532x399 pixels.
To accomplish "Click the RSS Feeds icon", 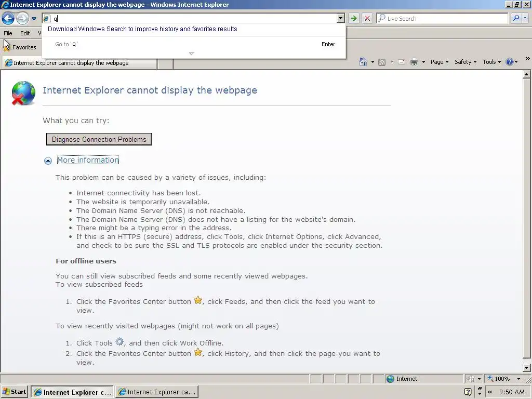I will [x=382, y=62].
